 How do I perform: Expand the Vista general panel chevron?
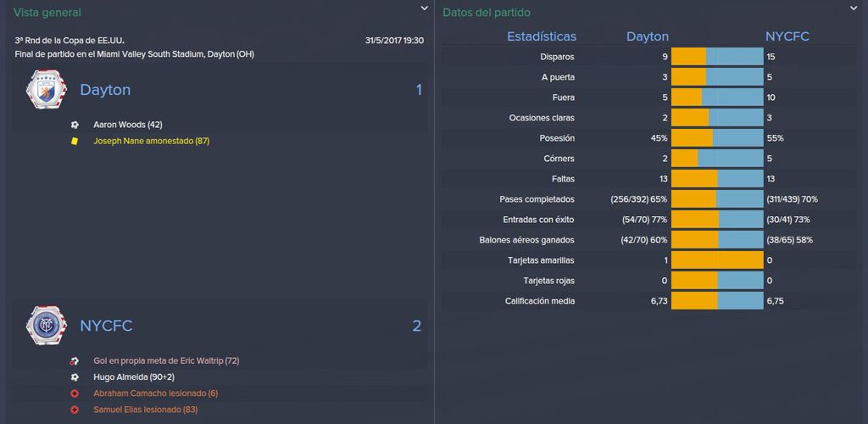tap(424, 8)
